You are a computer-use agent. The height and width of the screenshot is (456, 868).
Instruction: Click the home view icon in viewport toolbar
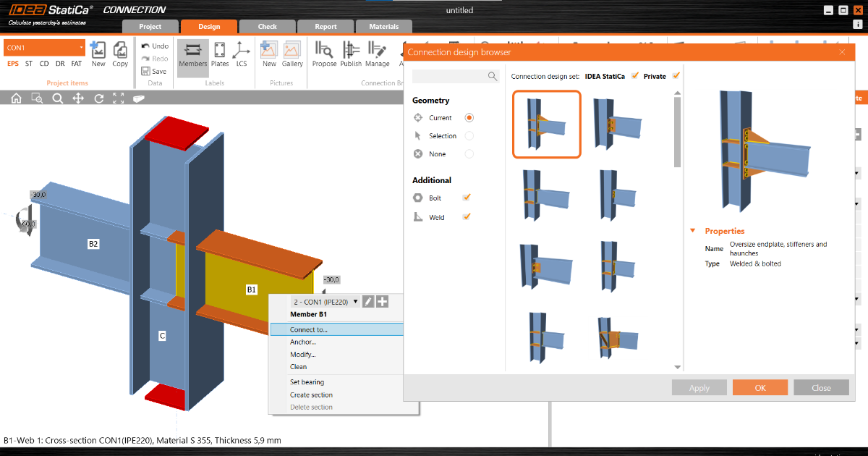point(16,98)
